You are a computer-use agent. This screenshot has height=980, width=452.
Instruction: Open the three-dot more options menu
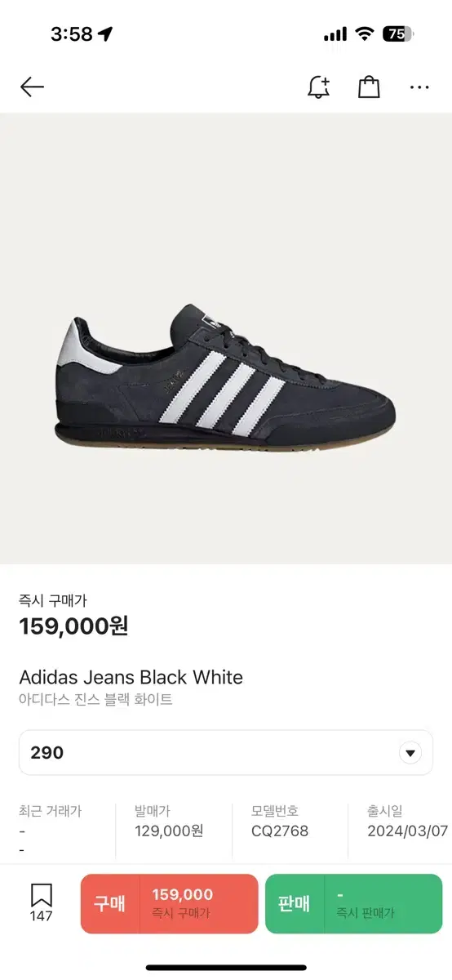pyautogui.click(x=419, y=87)
